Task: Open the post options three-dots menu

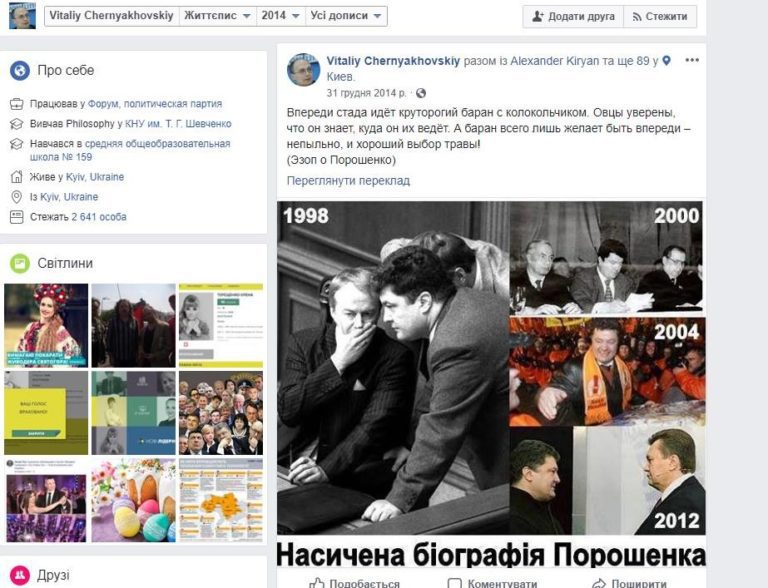Action: tap(692, 60)
